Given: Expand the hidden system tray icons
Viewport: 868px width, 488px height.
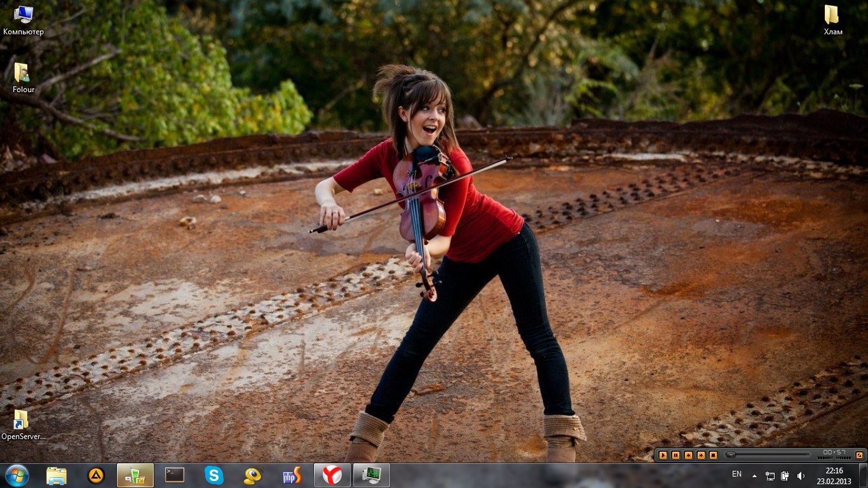Looking at the screenshot, I should (754, 476).
